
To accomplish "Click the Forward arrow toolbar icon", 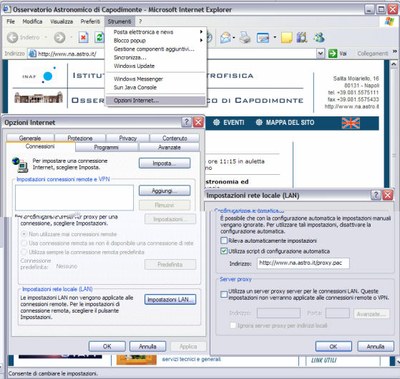I will tap(60, 37).
